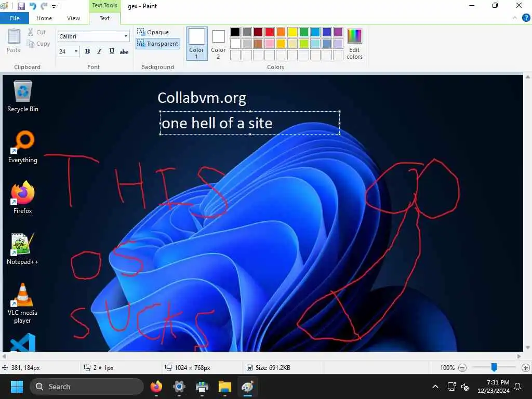532x399 pixels.
Task: Click the muted volume tray icon
Action: [465, 387]
